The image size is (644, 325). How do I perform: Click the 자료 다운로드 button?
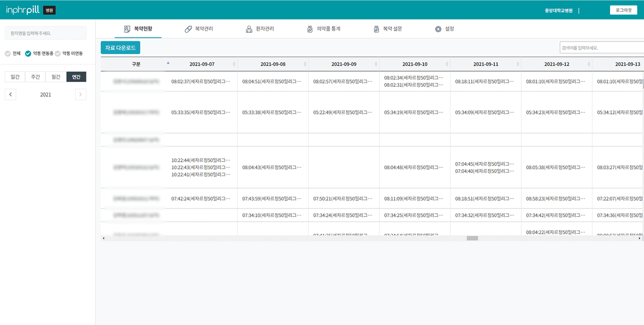tap(120, 48)
